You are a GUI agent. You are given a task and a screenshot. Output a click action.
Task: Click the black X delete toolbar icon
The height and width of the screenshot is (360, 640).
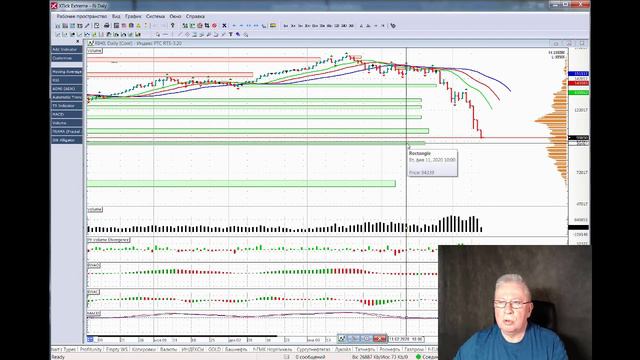click(x=224, y=26)
